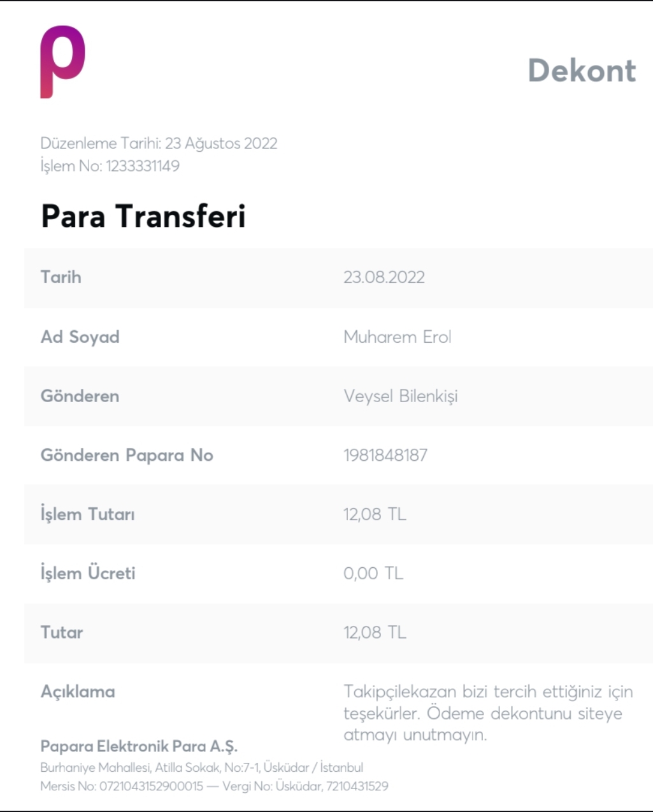Select the Para Transferi title
This screenshot has width=653, height=812.
click(x=143, y=216)
